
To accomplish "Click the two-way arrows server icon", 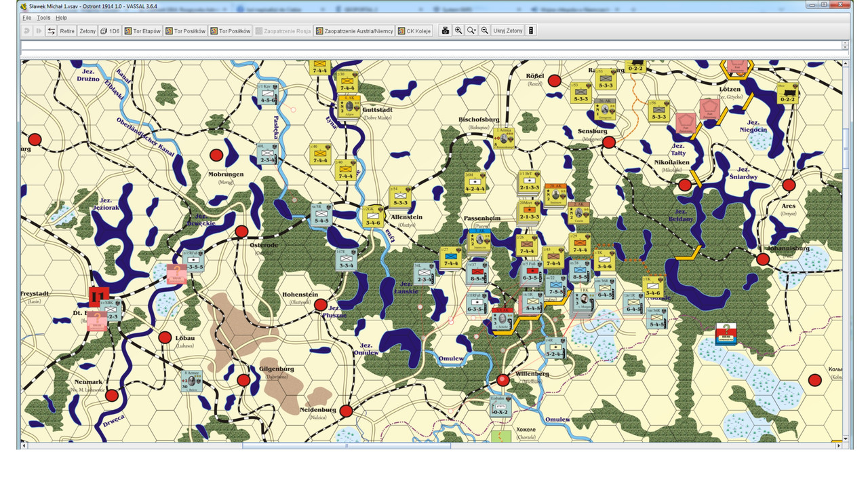I will [x=51, y=31].
